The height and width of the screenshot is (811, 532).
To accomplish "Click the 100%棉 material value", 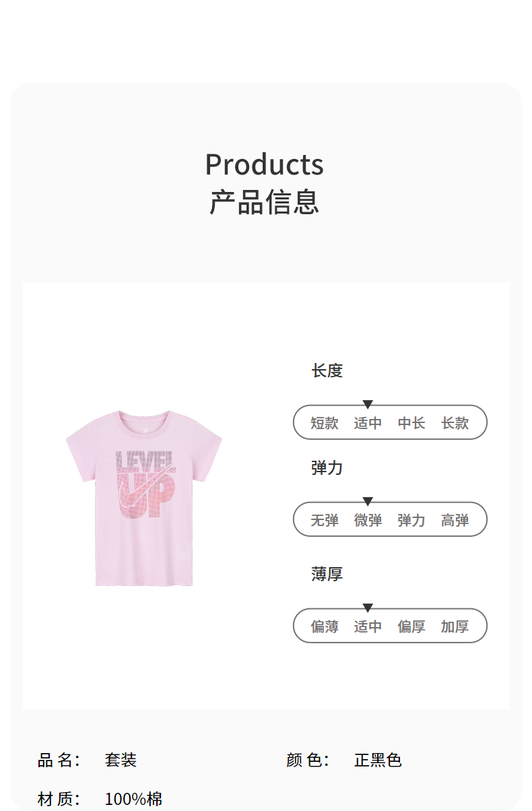I will pyautogui.click(x=133, y=800).
